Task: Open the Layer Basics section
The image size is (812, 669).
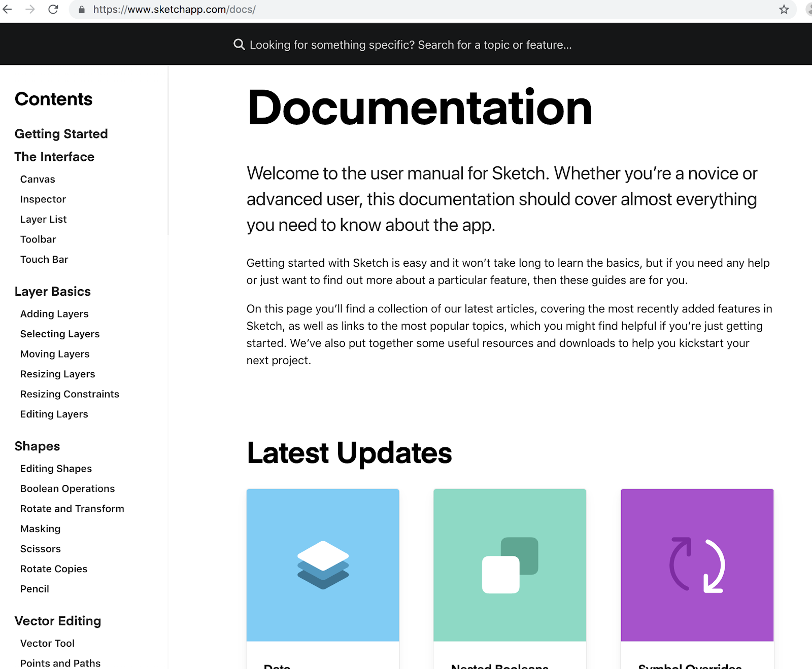Action: click(53, 292)
